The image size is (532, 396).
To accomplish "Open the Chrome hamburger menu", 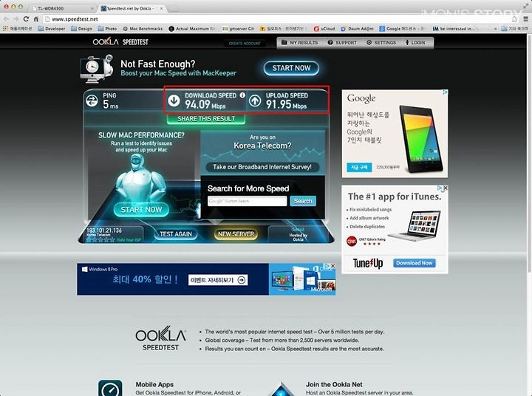I will coord(525,19).
